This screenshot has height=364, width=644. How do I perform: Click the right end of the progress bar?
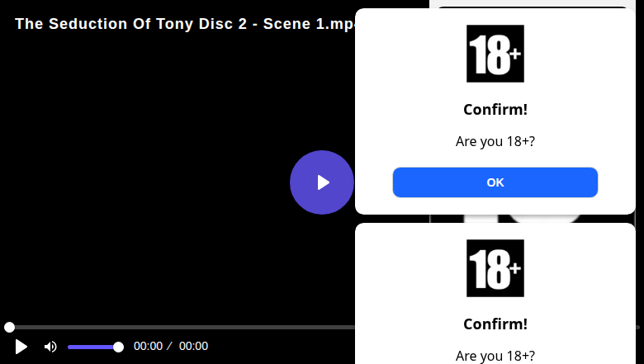coord(638,328)
